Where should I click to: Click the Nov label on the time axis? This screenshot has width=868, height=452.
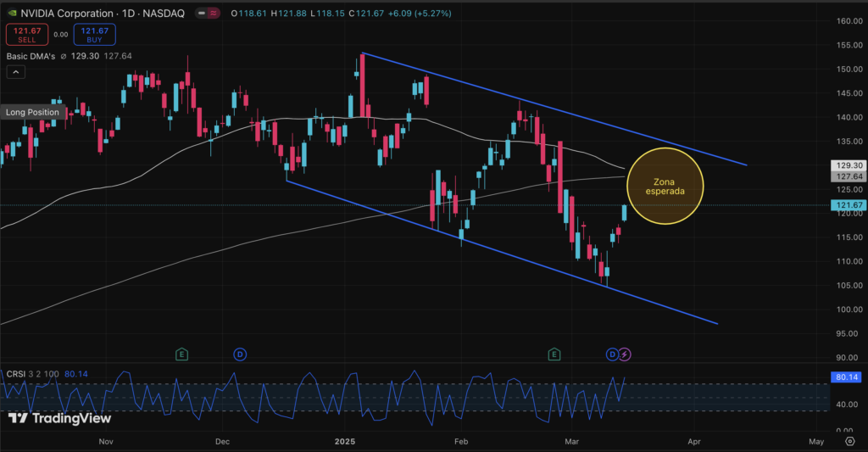(106, 442)
